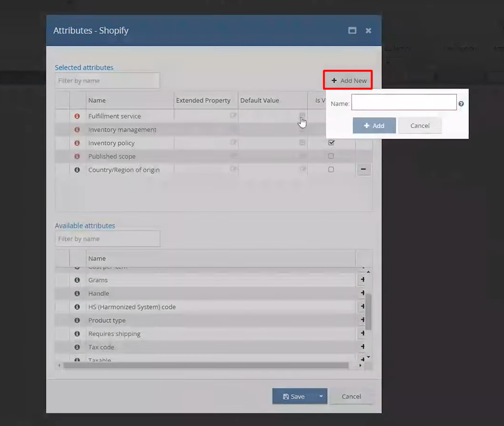
Task: Click Name header in Available attributes
Action: (x=221, y=258)
